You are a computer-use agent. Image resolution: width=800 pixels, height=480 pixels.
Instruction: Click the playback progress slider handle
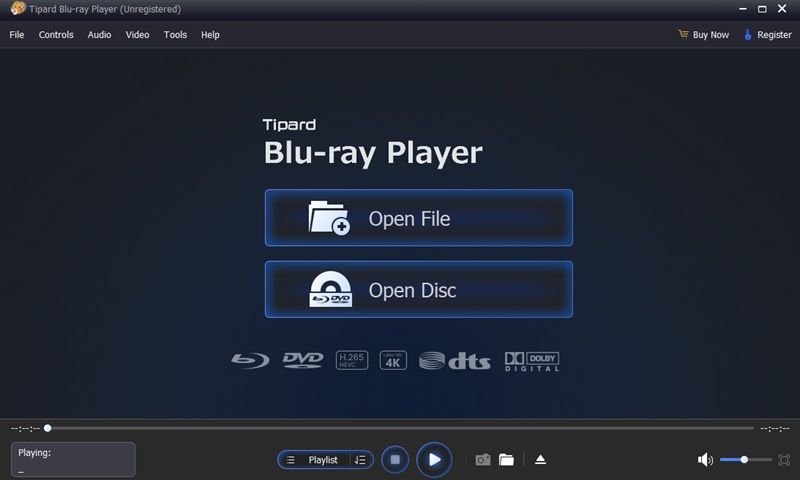(47, 428)
